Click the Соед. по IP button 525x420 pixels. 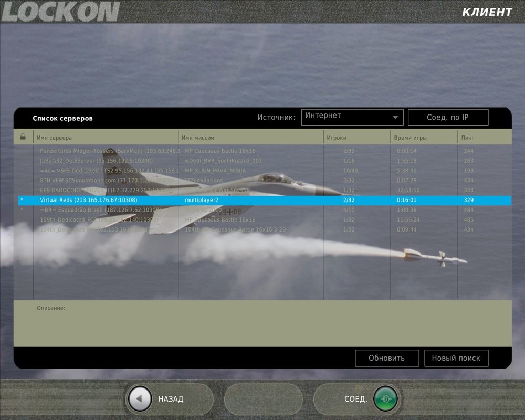click(x=447, y=117)
